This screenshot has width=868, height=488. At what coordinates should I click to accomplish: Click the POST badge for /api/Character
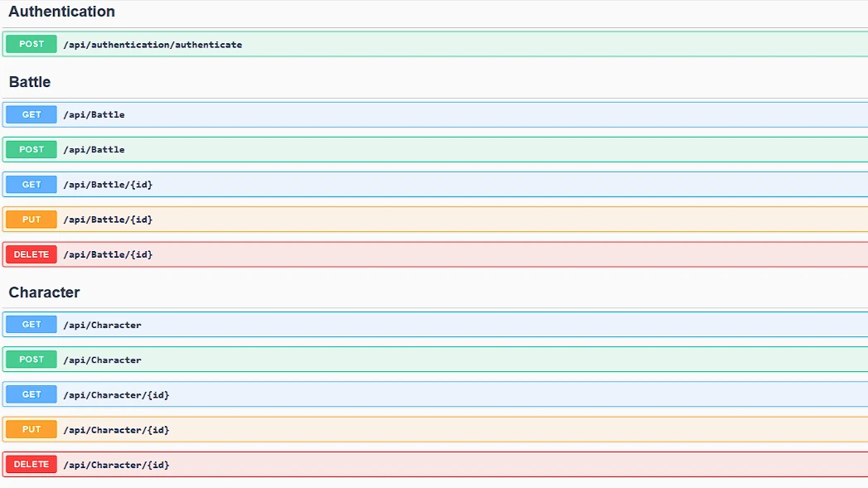[32, 360]
